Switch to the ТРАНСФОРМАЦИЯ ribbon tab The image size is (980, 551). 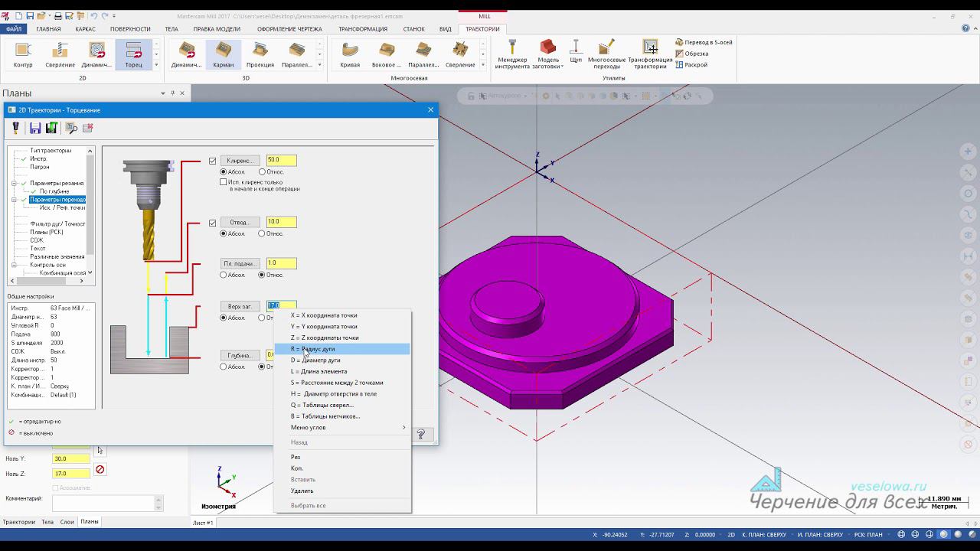coord(363,29)
